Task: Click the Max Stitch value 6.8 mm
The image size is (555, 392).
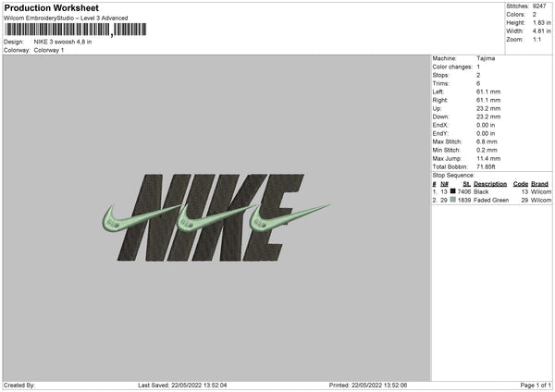Action: (487, 141)
